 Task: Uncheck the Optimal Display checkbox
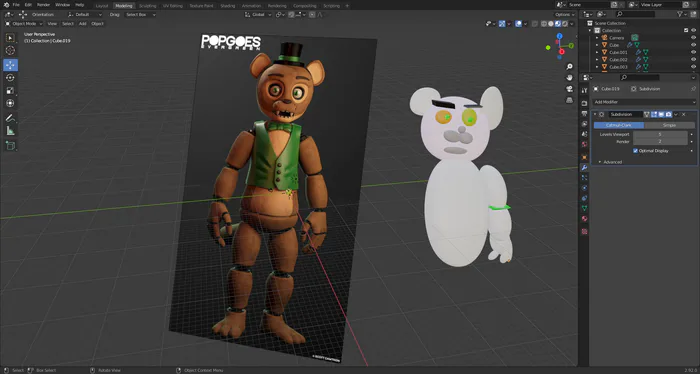(x=635, y=151)
